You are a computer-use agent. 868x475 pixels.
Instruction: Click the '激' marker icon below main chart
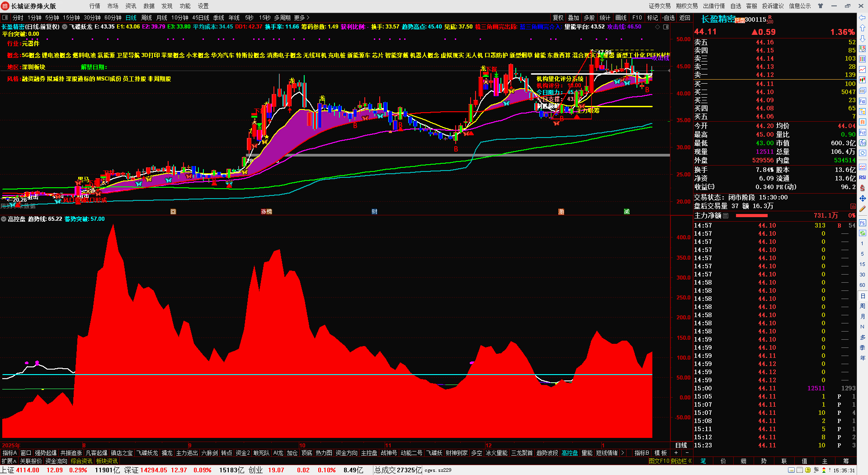click(561, 212)
